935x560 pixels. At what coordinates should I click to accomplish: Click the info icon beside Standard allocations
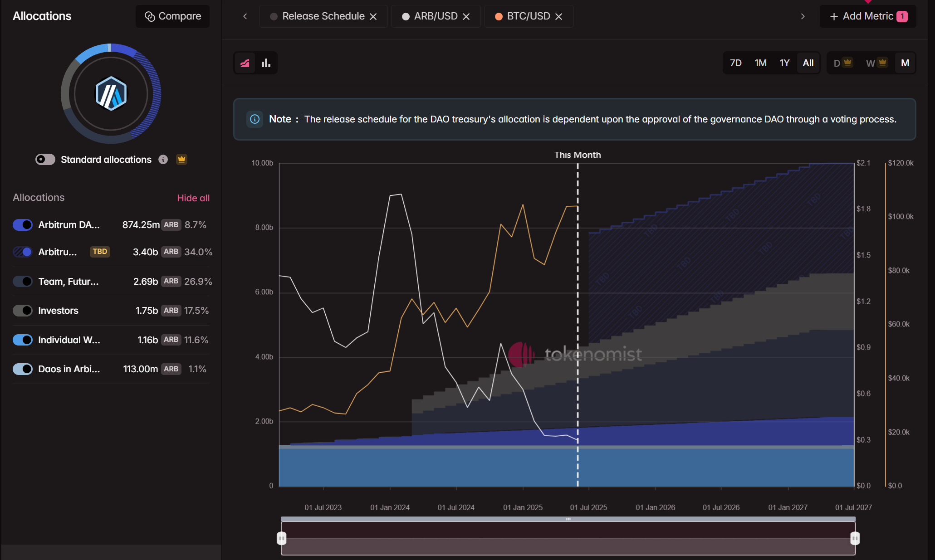click(x=163, y=160)
